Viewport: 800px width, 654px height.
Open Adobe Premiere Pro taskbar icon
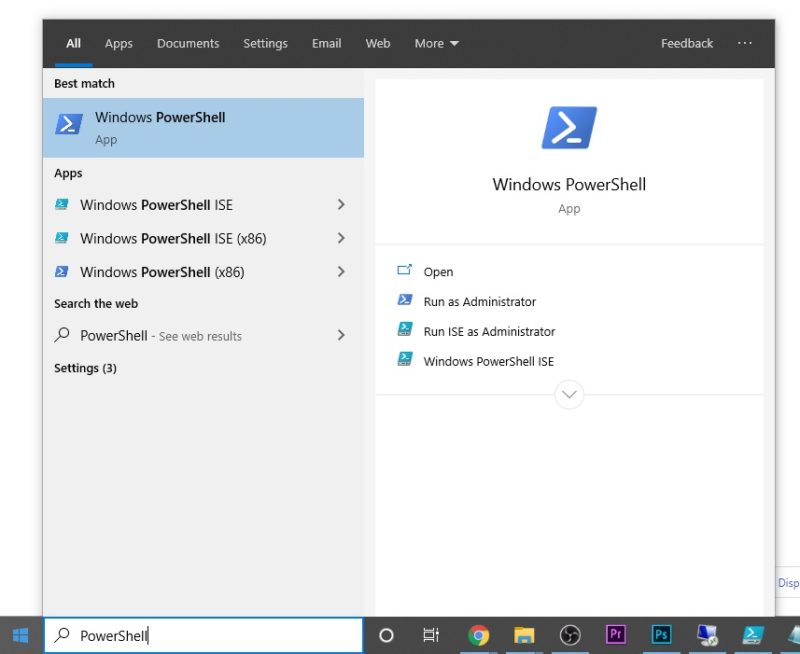point(616,635)
